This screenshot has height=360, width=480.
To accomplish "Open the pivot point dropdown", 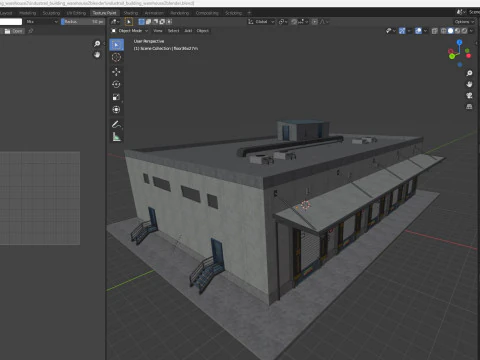I will coord(283,22).
